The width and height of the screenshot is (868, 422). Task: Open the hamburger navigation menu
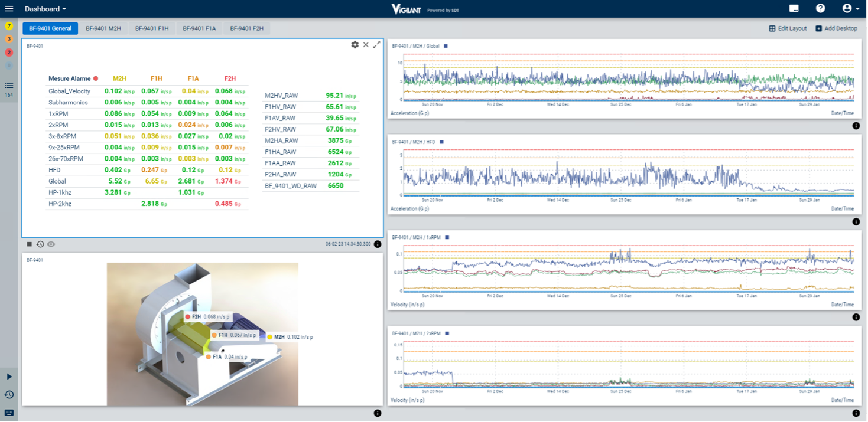9,9
